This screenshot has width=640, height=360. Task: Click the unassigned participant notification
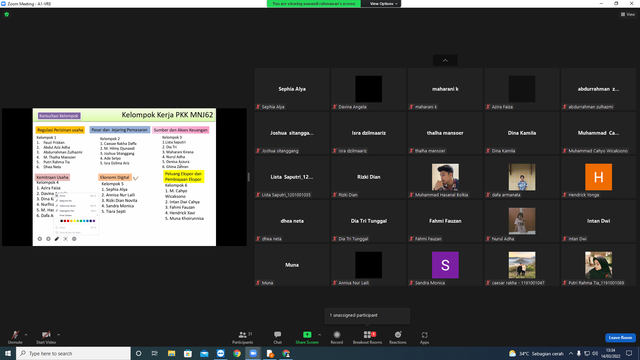367,316
